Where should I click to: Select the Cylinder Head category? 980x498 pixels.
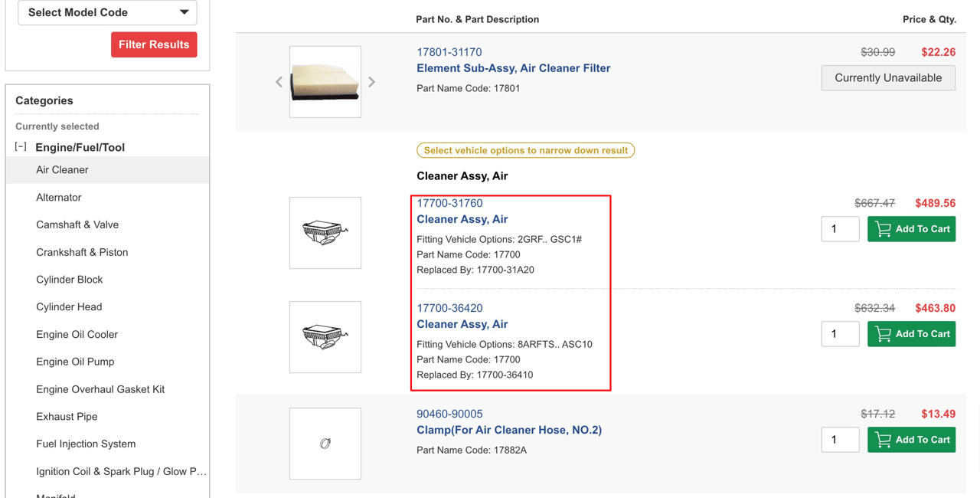point(68,306)
